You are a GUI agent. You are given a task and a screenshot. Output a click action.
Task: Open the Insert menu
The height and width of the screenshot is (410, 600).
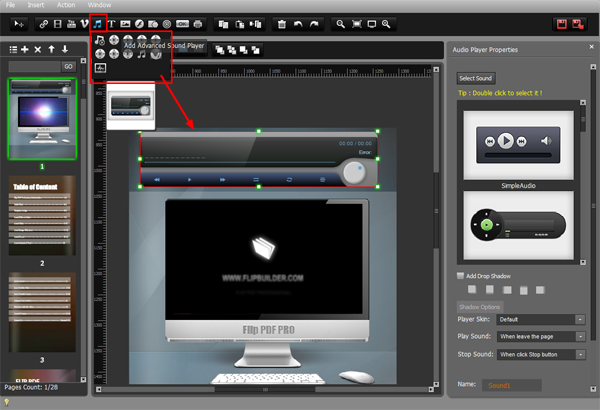coord(36,5)
